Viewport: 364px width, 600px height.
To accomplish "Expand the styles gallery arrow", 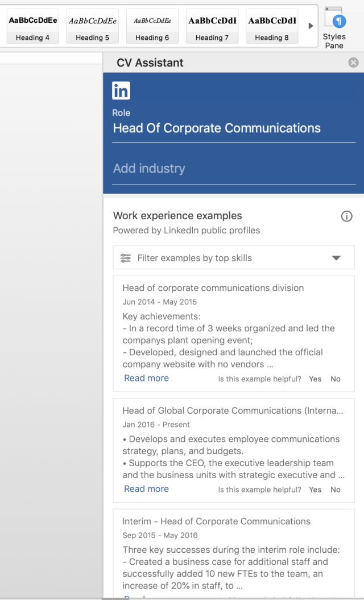I will 311,26.
